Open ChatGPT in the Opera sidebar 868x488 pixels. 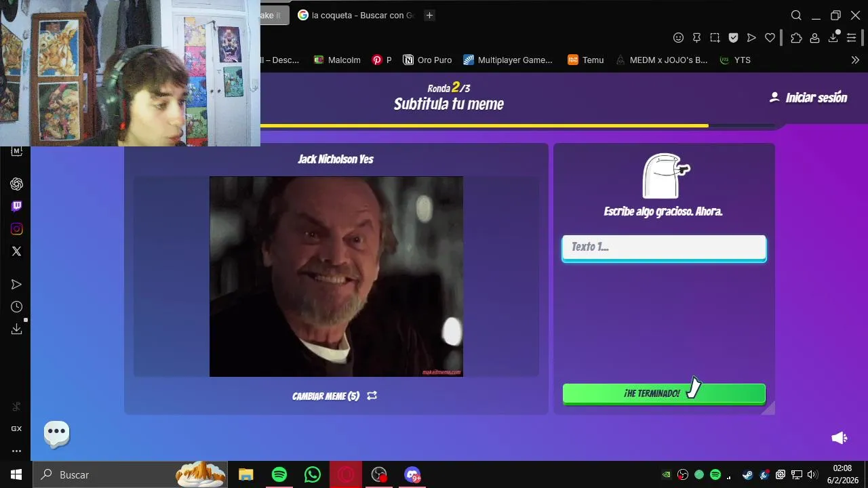coord(17,184)
